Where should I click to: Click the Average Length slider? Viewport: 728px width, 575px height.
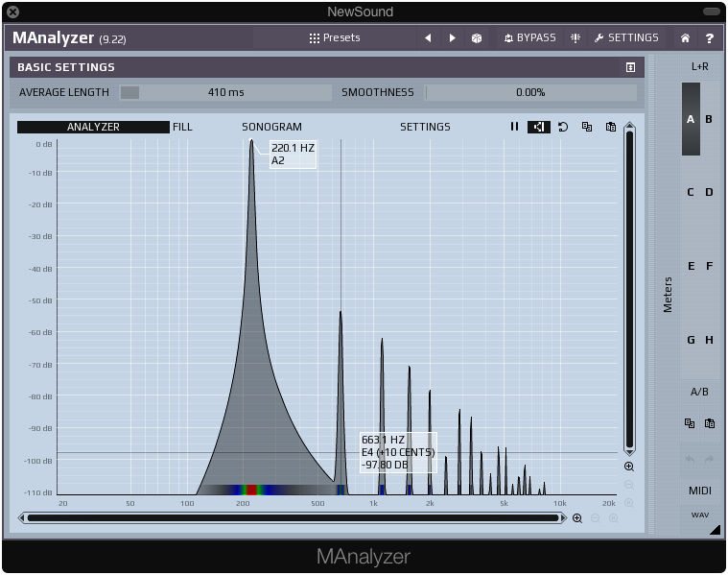(225, 93)
